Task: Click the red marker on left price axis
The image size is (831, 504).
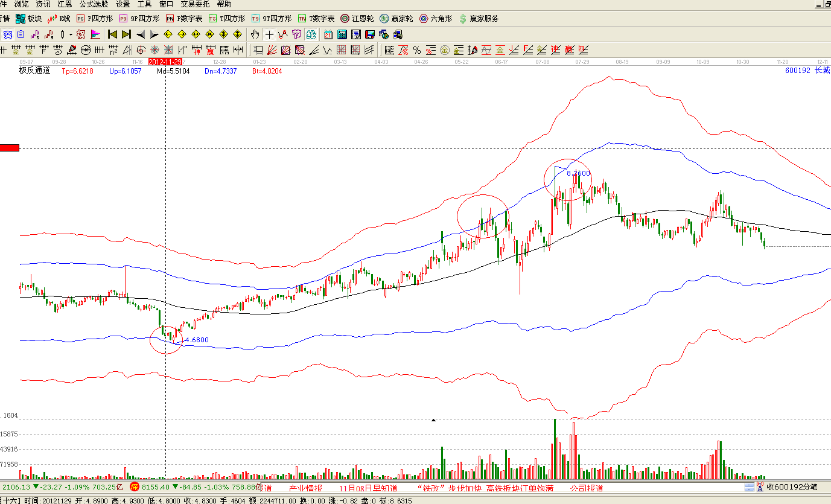Action: [x=10, y=148]
